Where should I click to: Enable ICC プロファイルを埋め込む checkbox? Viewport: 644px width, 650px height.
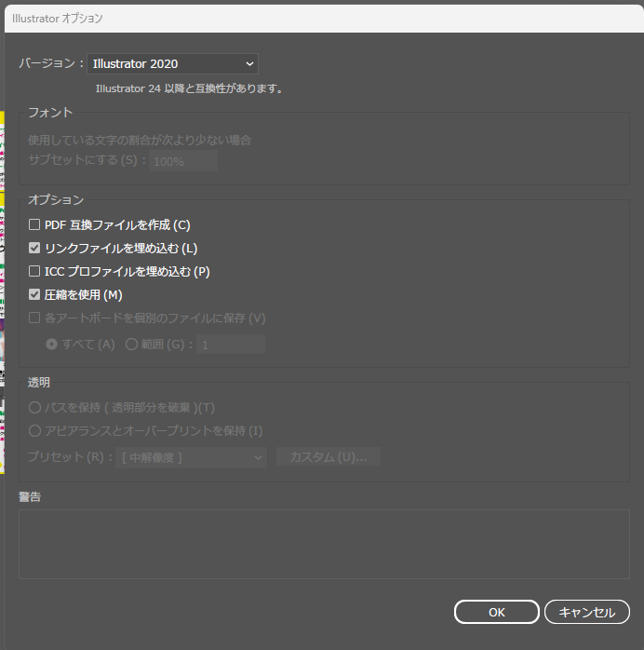(34, 272)
